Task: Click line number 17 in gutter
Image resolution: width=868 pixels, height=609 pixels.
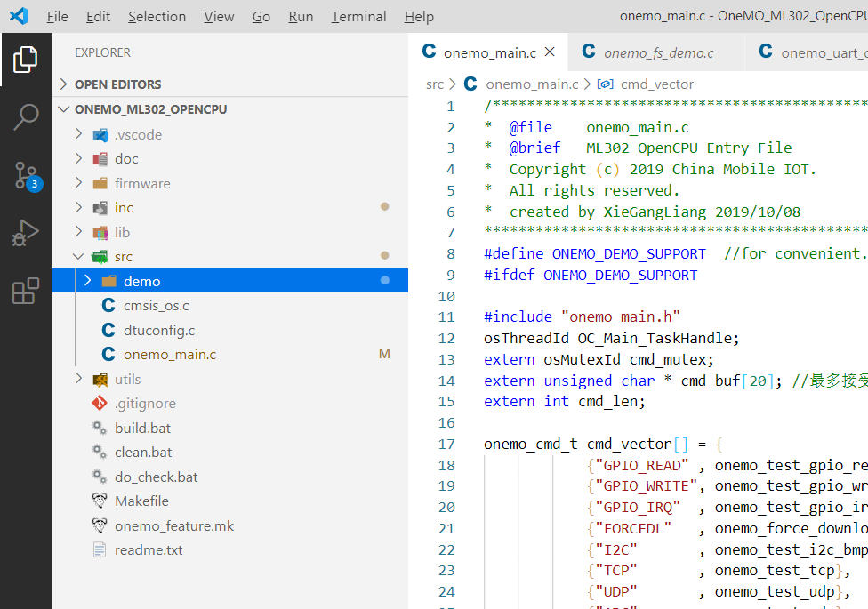Action: 446,444
